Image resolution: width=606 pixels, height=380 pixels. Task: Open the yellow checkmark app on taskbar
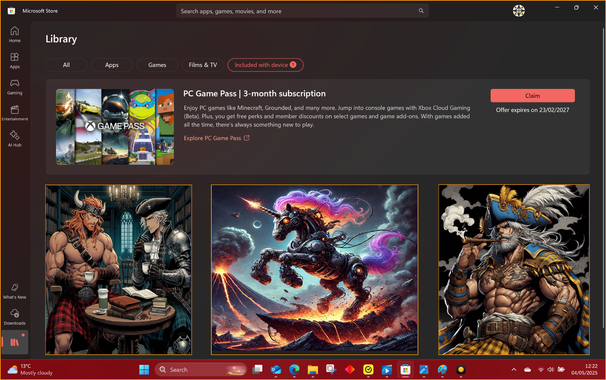click(368, 370)
